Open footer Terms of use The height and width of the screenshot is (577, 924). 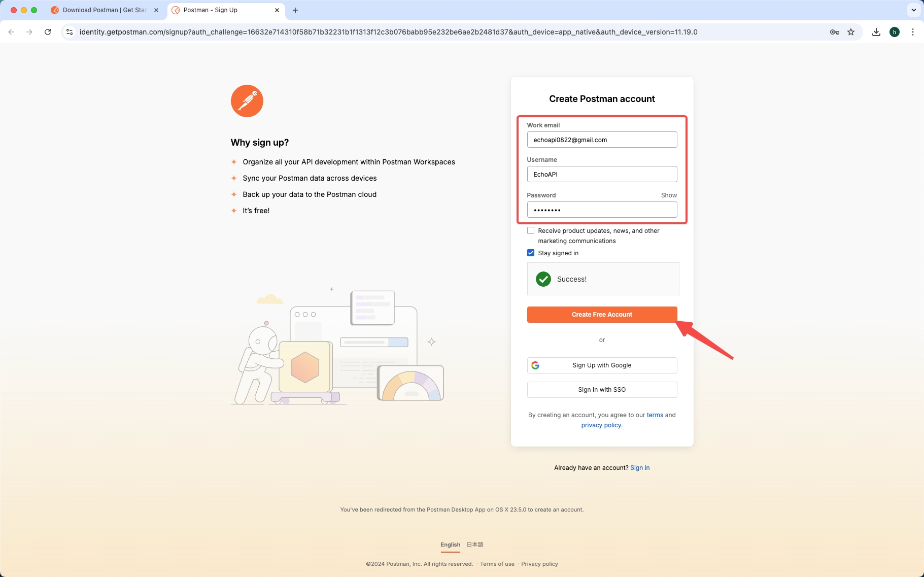tap(497, 564)
